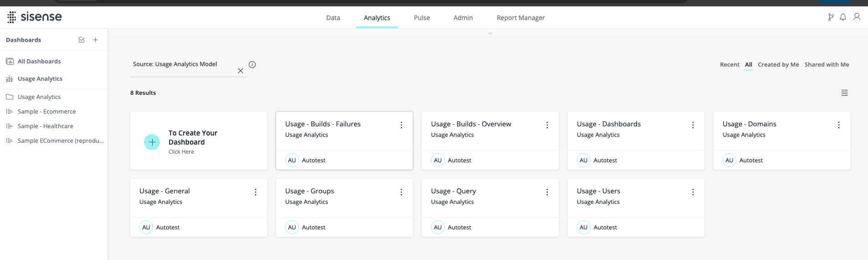Open the user profile icon
868x260 pixels.
[x=857, y=17]
